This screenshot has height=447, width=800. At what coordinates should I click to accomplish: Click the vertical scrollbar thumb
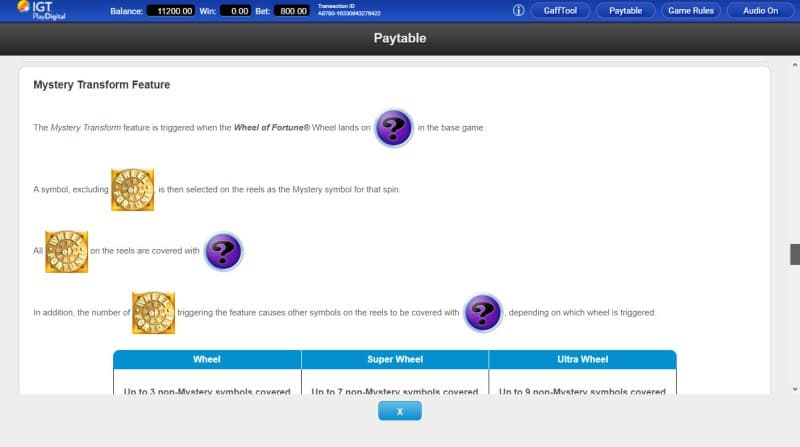click(x=794, y=253)
